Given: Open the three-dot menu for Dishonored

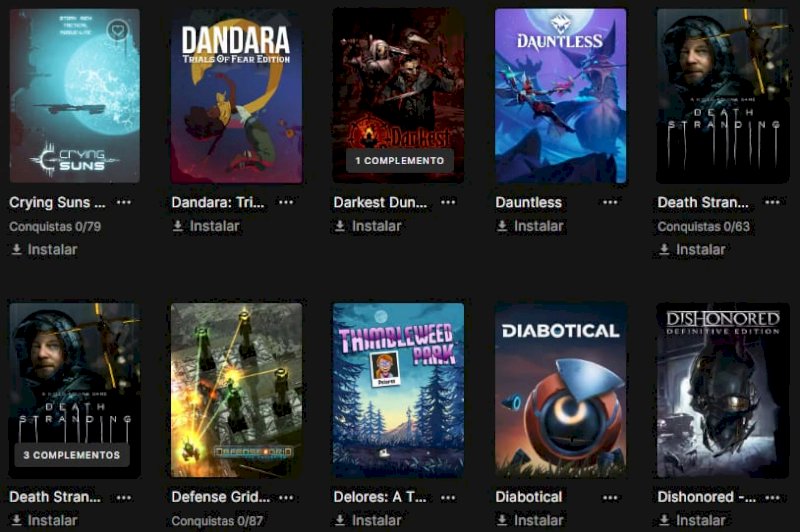Looking at the screenshot, I should pyautogui.click(x=772, y=497).
